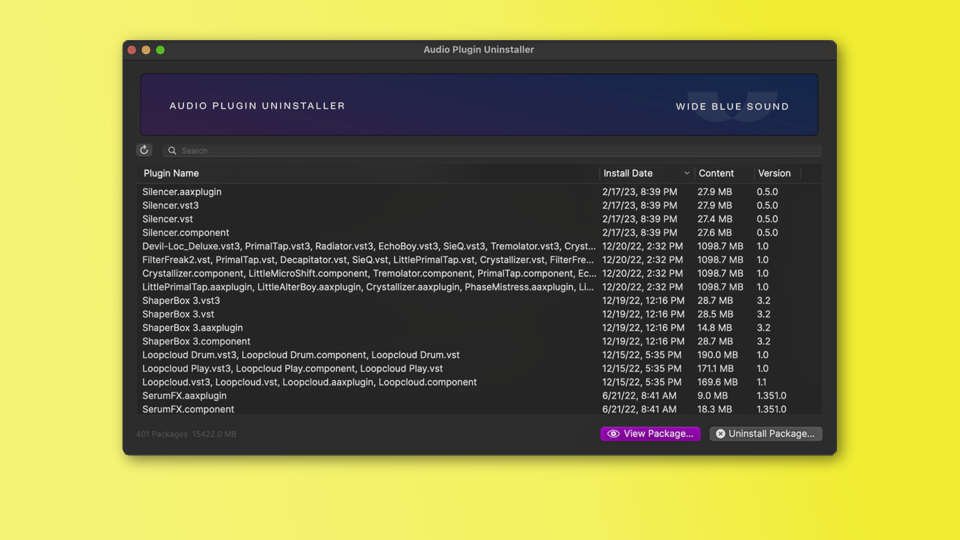Screen dimensions: 960x540
Task: Maximize the window with green button
Action: pyautogui.click(x=160, y=50)
